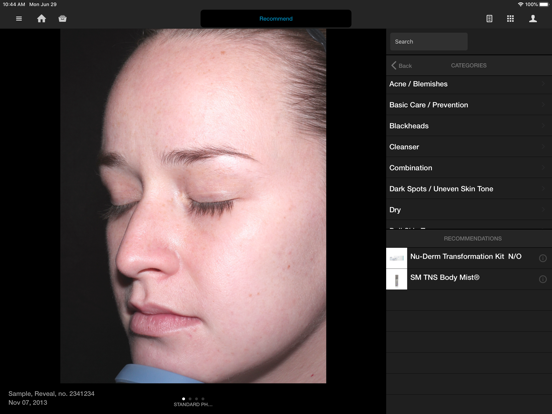Viewport: 552px width, 414px height.
Task: Open the Cleanser category
Action: point(469,147)
